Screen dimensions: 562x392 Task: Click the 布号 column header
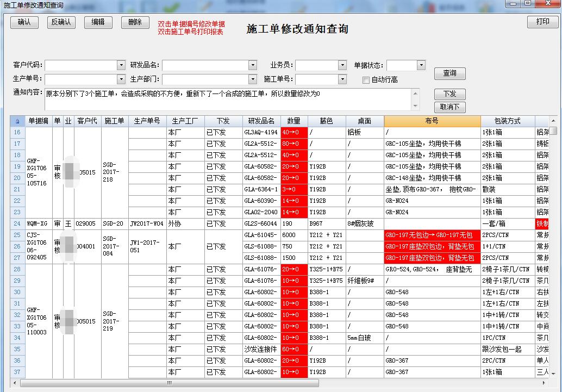(432, 121)
